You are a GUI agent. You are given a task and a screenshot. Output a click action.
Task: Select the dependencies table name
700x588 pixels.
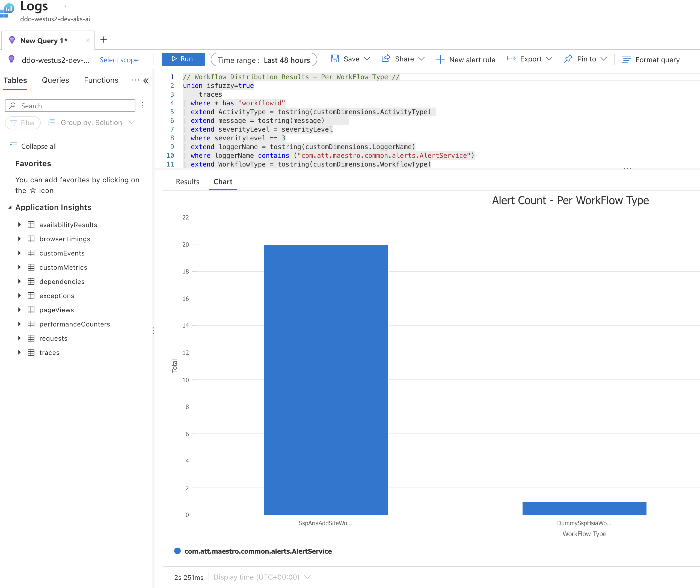pyautogui.click(x=62, y=282)
